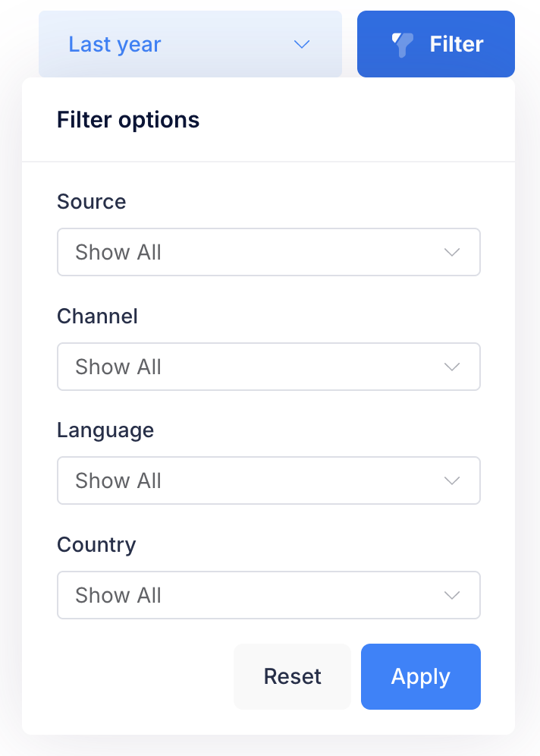Image resolution: width=540 pixels, height=756 pixels.
Task: Click the blue Filter button
Action: [436, 44]
